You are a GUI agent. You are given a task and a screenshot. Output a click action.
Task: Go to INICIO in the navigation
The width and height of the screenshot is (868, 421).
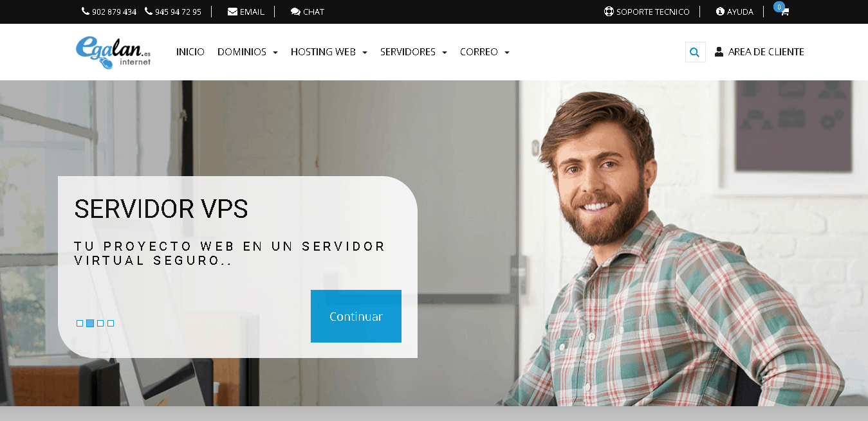(x=190, y=52)
